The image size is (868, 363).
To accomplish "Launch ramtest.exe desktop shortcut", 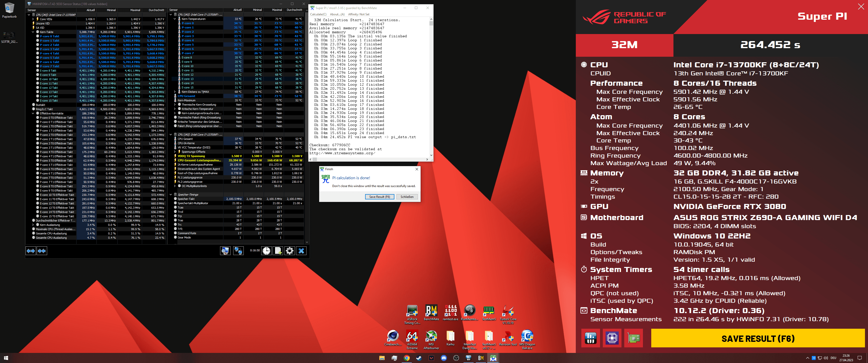I will point(450,313).
